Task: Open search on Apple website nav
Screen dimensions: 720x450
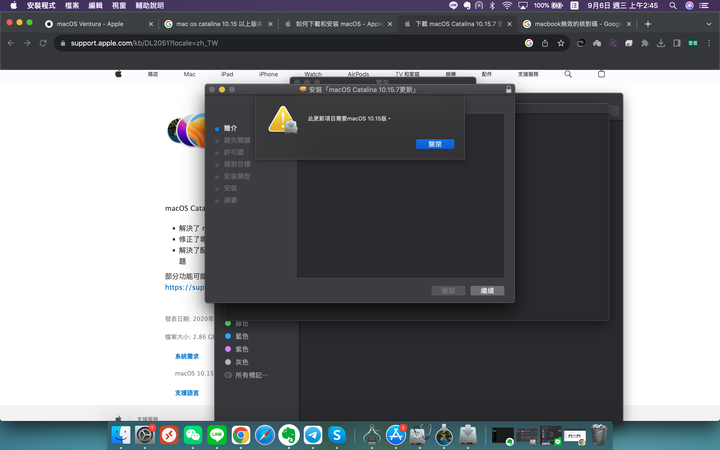Action: 568,74
